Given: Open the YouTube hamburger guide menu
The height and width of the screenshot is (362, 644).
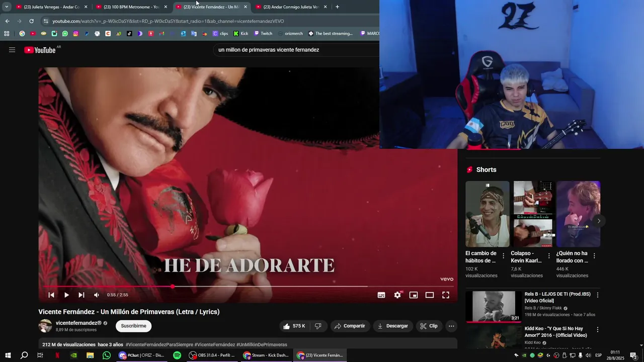Looking at the screenshot, I should pyautogui.click(x=12, y=50).
